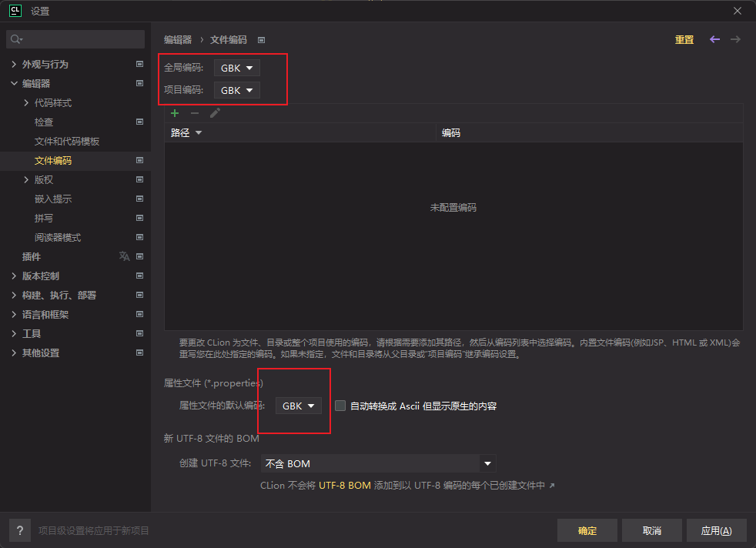
Task: Click the translation icon on 插件 row
Action: point(125,256)
